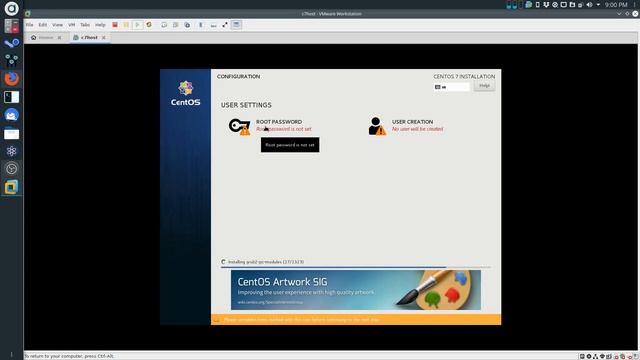Enter full screen mode via arrows icon

coord(225,25)
